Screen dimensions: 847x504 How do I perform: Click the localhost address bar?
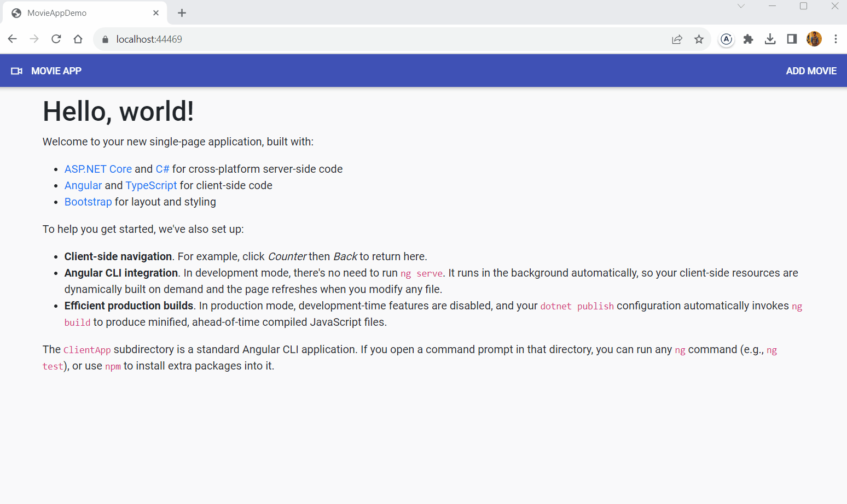coord(383,39)
